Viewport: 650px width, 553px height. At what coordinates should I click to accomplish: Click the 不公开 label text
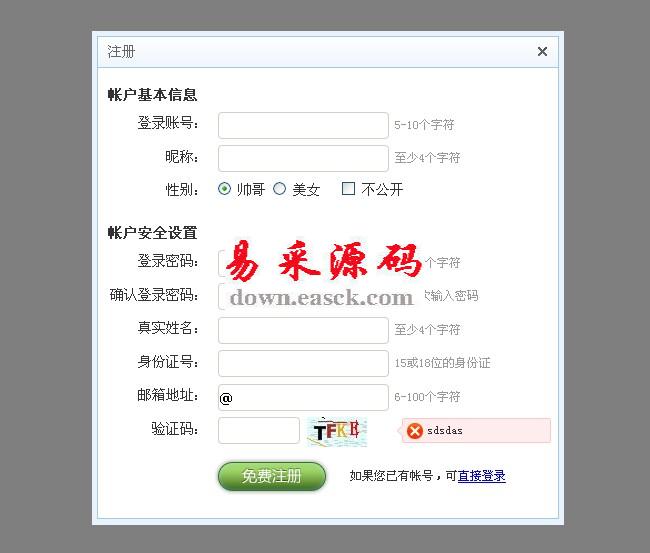click(382, 190)
